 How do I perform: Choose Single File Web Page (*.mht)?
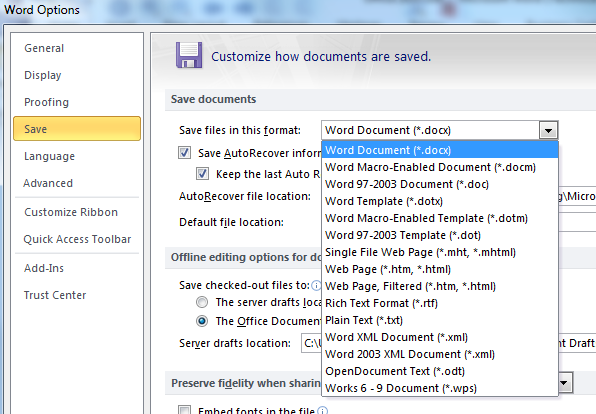coord(440,252)
